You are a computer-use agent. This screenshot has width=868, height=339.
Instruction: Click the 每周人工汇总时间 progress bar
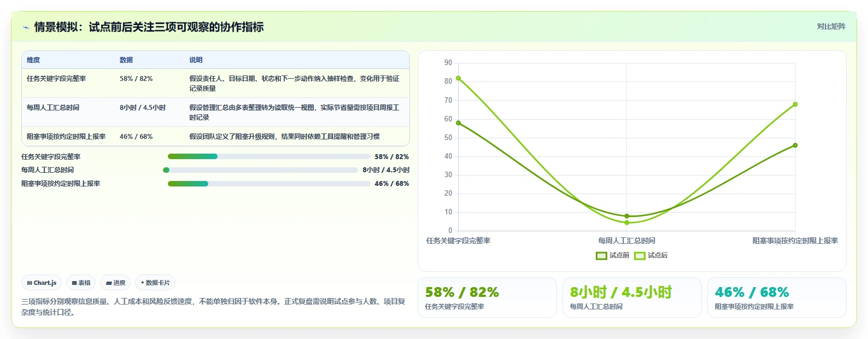click(x=260, y=170)
